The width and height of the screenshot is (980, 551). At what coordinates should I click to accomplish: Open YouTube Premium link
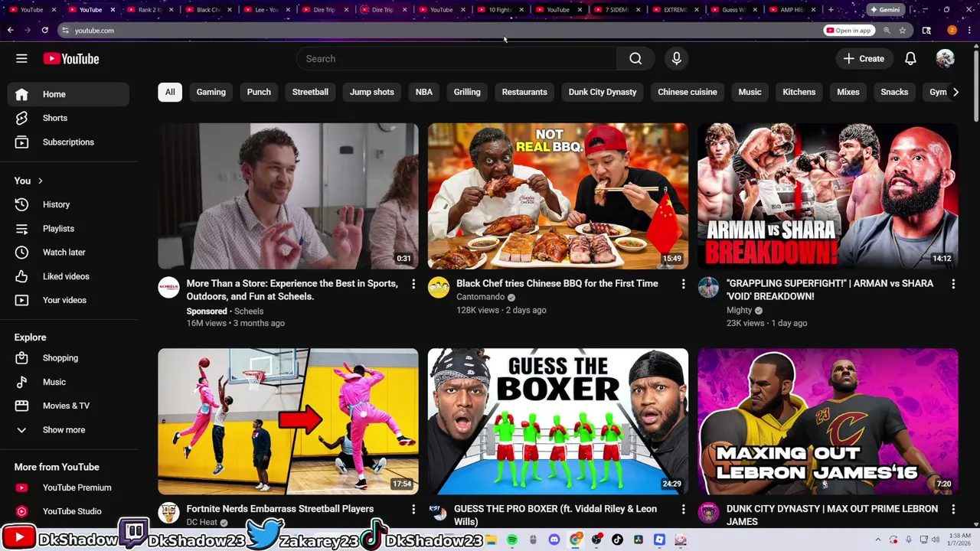coord(69,487)
